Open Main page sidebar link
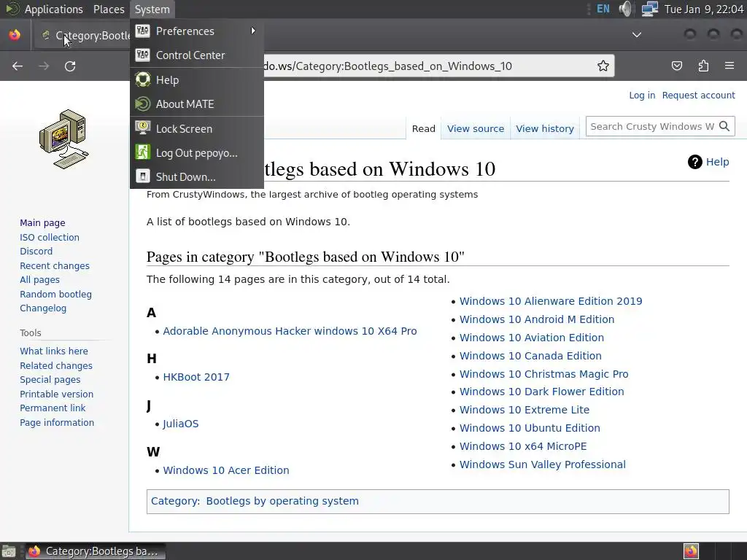 click(x=42, y=223)
